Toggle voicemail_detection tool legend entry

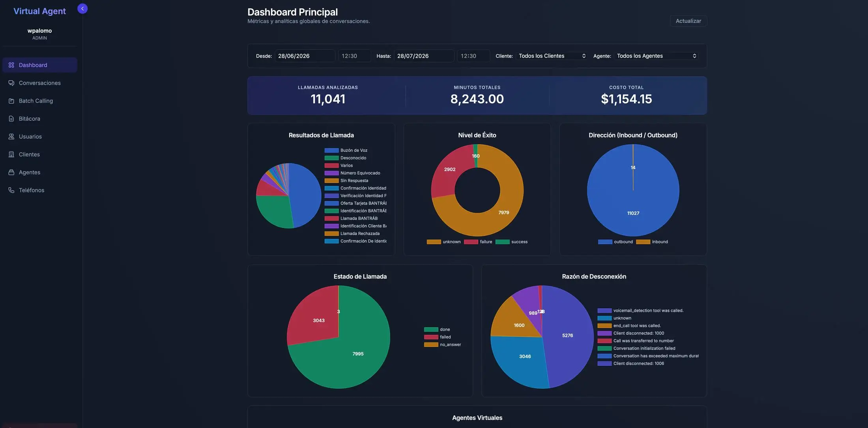(x=640, y=311)
